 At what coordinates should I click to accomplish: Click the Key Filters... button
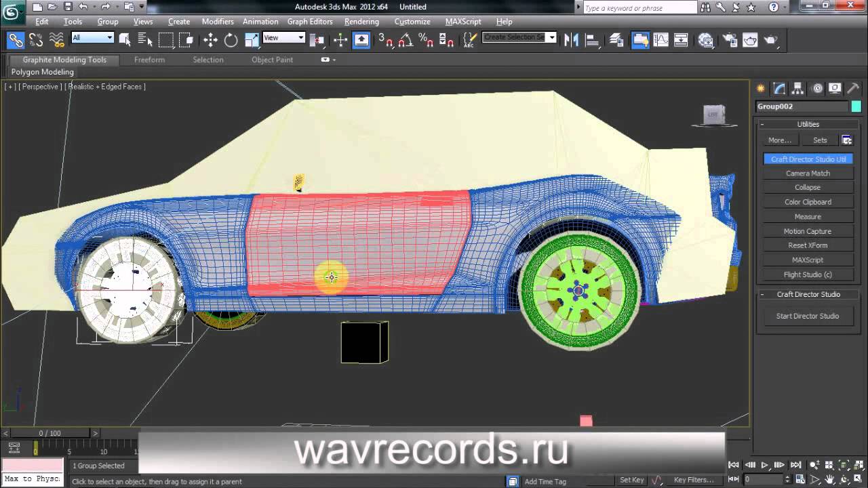(694, 480)
